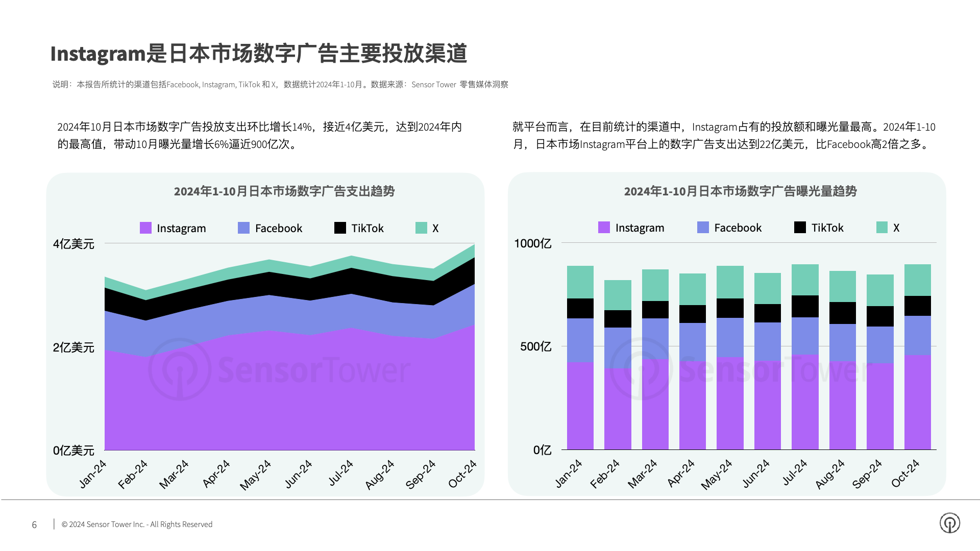980x551 pixels.
Task: Click the Instagram label in left chart legend
Action: click(x=181, y=229)
